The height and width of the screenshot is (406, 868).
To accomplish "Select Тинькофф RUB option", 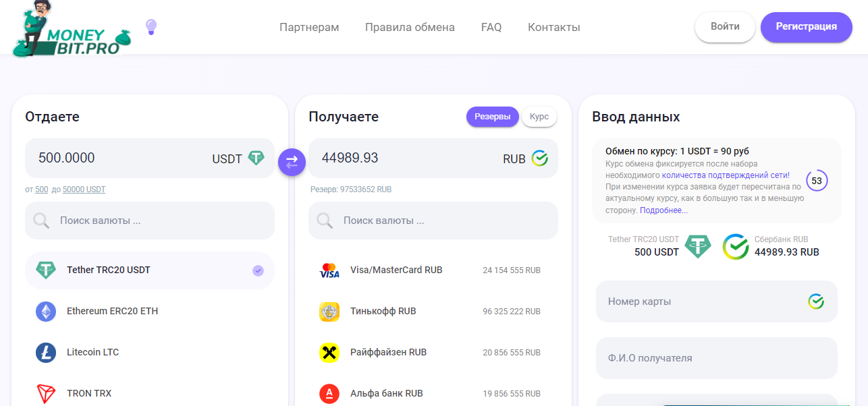I will (x=433, y=312).
